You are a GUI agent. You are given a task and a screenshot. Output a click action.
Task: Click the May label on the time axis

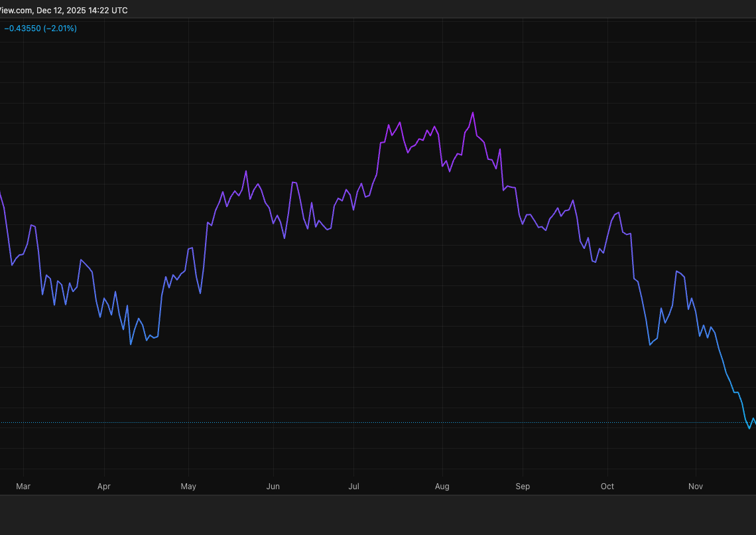point(188,487)
